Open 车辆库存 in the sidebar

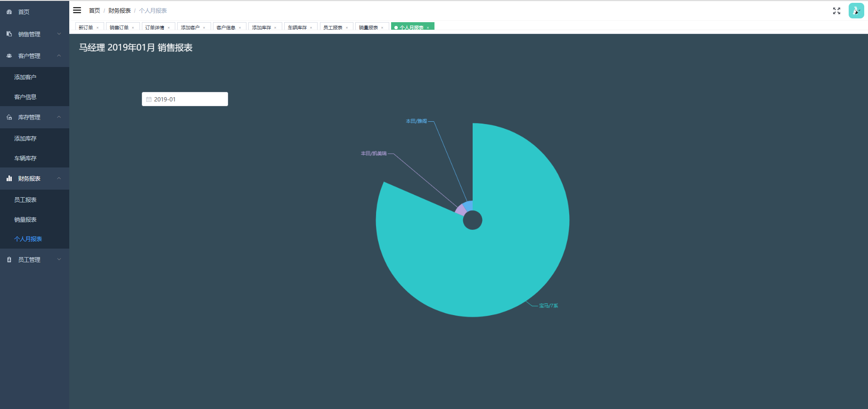coord(34,158)
